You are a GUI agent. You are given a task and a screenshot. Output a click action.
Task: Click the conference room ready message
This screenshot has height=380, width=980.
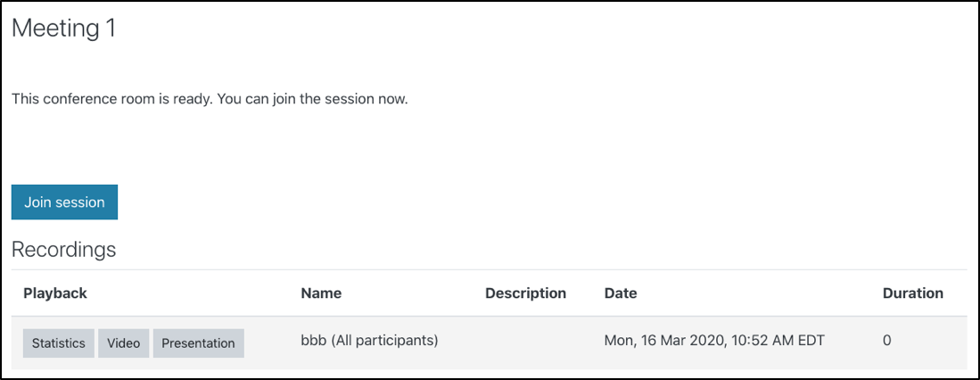click(x=210, y=99)
